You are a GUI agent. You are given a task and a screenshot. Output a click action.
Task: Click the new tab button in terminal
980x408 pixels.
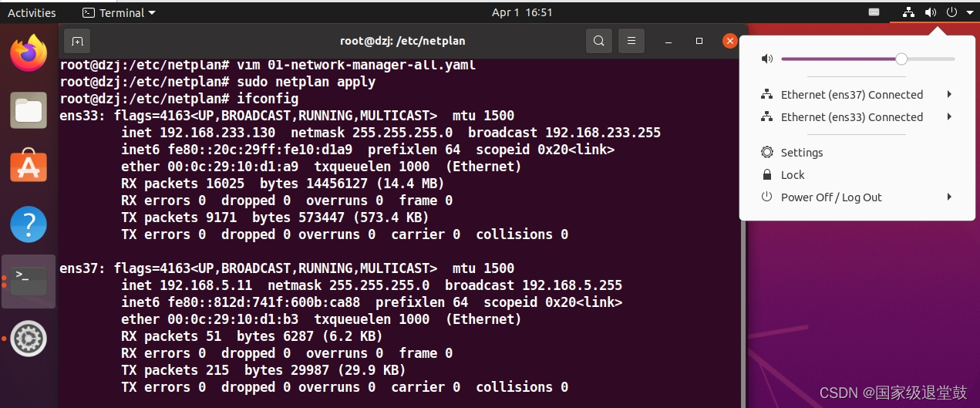pyautogui.click(x=77, y=41)
